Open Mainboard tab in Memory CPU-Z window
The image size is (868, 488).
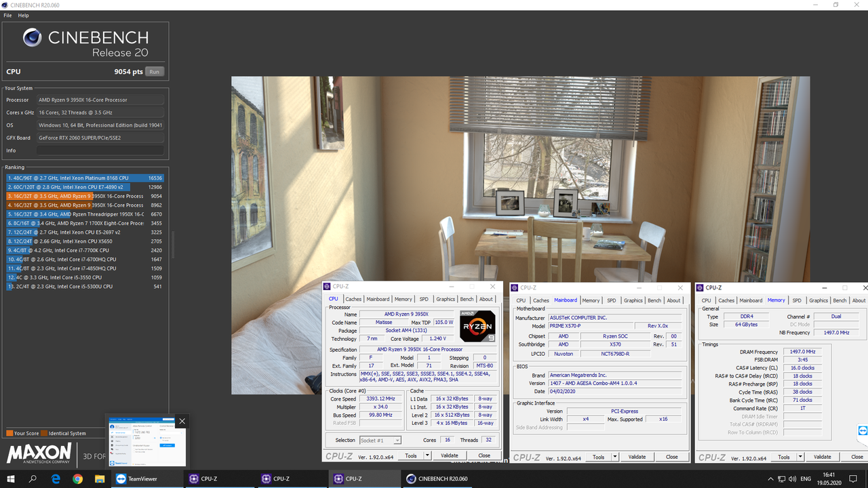point(751,300)
